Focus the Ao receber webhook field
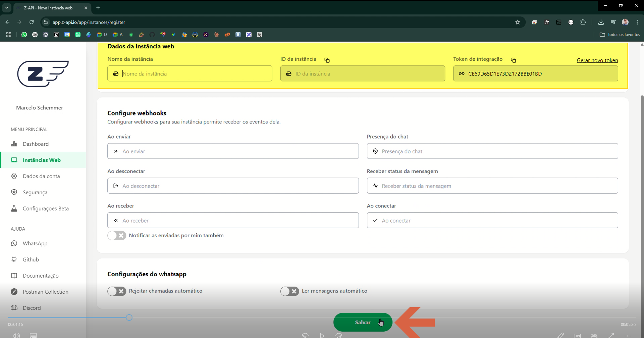The height and width of the screenshot is (338, 644). point(233,220)
